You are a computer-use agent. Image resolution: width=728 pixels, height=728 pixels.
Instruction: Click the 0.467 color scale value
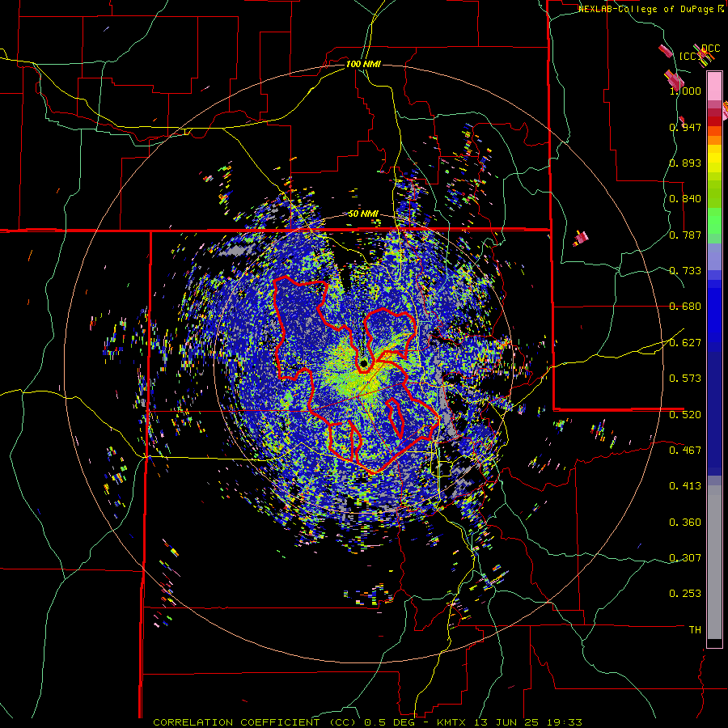(685, 451)
